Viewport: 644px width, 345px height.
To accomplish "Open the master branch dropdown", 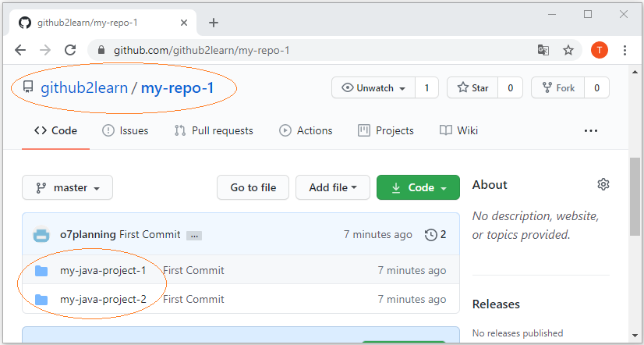I will coord(67,187).
